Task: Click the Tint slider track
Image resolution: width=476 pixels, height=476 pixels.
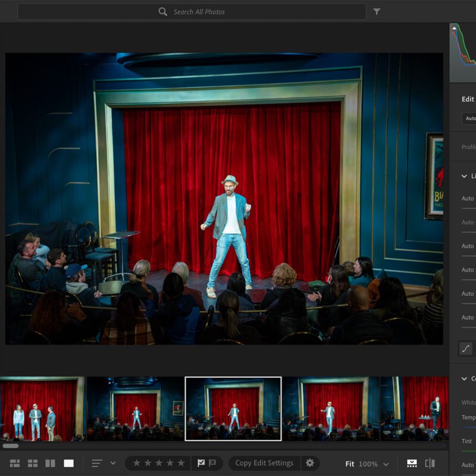Action: pos(469,452)
